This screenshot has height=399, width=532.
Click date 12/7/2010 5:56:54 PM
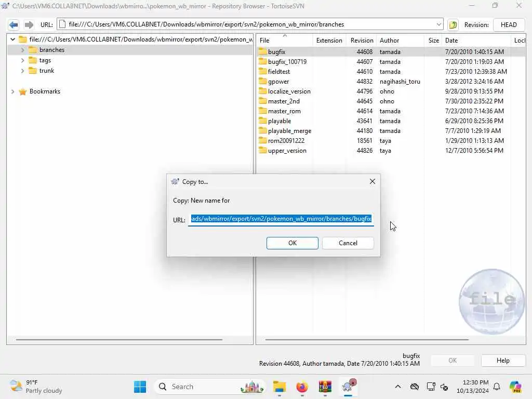[474, 150]
